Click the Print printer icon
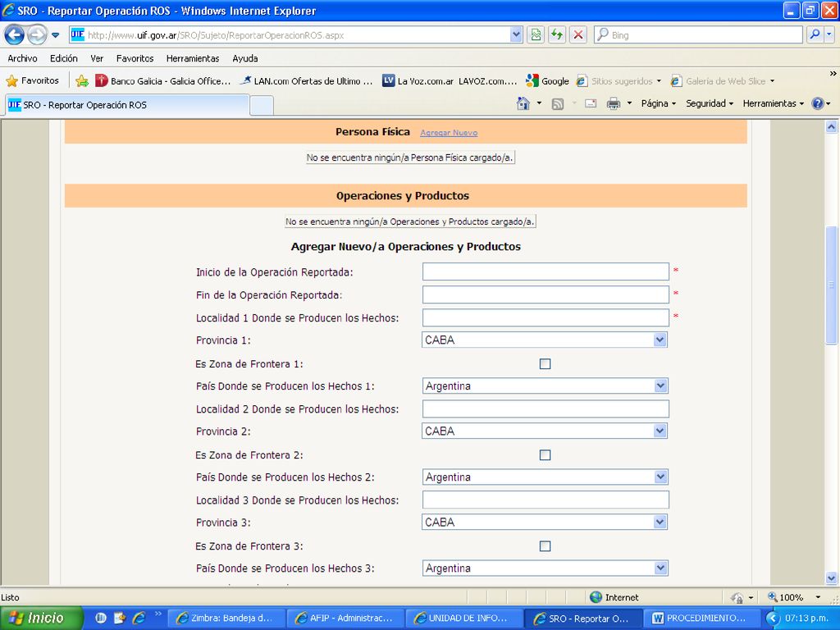Screen dimensions: 840x630 pyautogui.click(x=614, y=103)
